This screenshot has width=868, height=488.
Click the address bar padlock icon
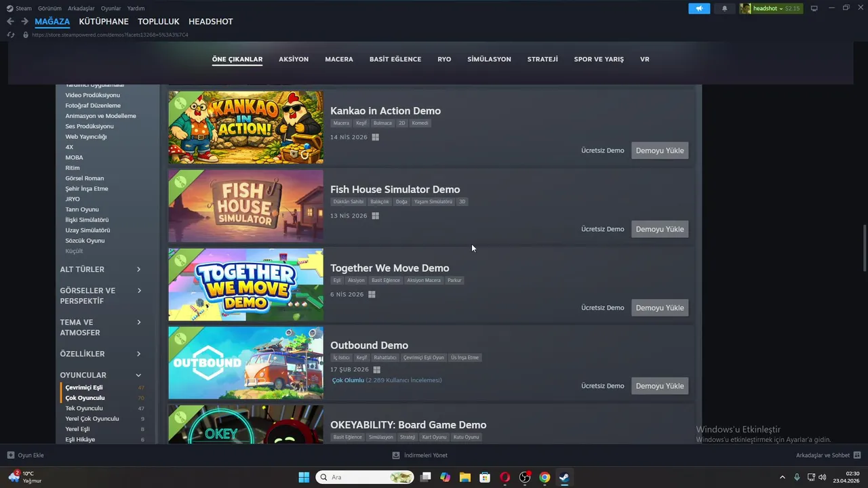[26, 35]
